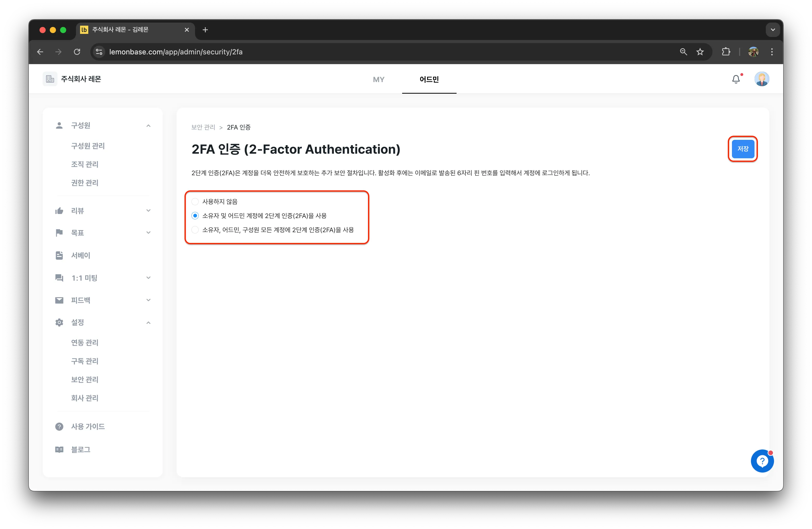Select the 사용하지 않음 radio option
812x529 pixels.
tap(195, 202)
